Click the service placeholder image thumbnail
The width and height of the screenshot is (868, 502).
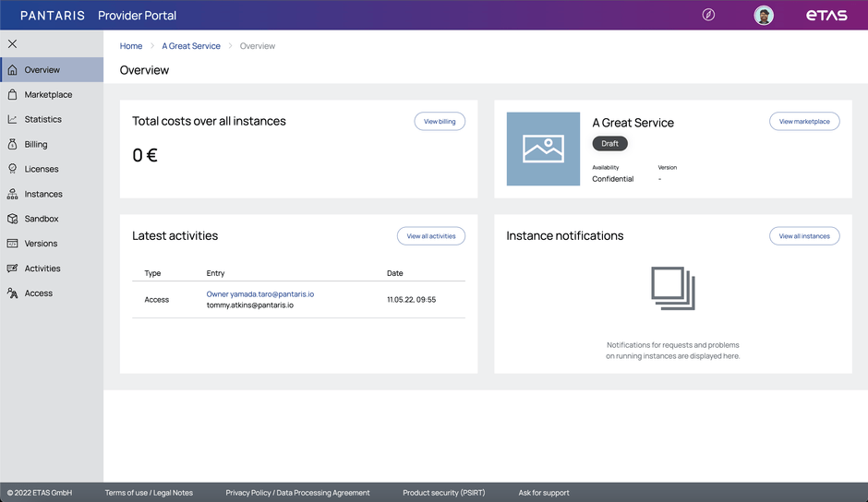543,149
